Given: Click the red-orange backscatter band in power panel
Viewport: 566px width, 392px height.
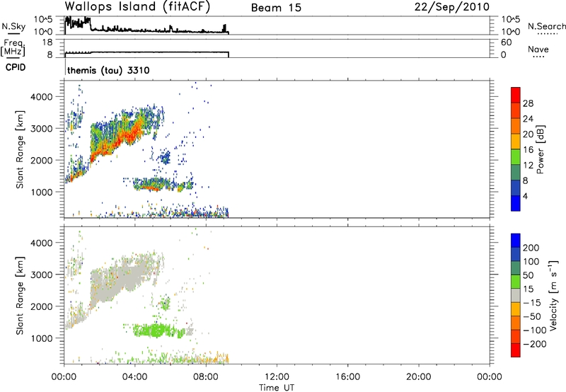Looking at the screenshot, I should click(119, 139).
